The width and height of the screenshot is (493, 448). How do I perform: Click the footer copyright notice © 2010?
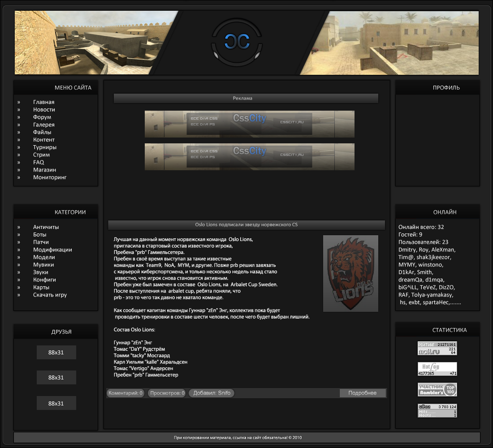pyautogui.click(x=238, y=438)
